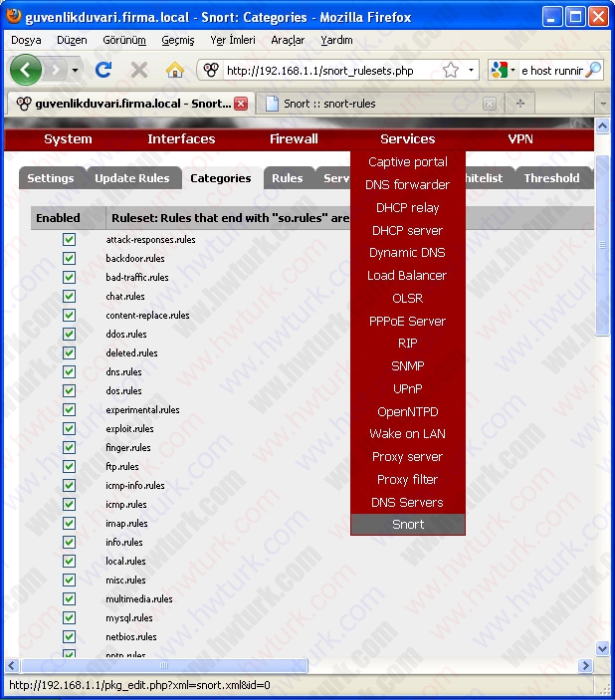Screen dimensions: 615x700
Task: Open the System navigation menu
Action: click(68, 138)
